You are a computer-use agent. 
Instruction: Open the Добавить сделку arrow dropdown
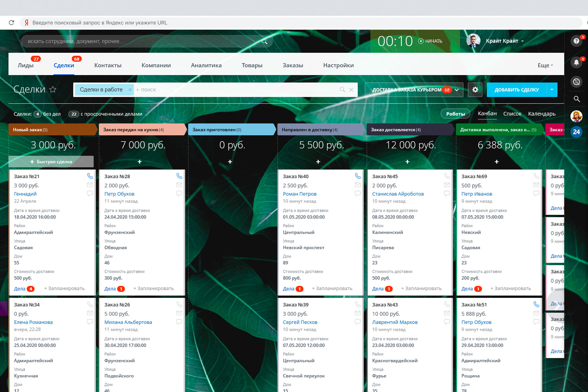[552, 90]
